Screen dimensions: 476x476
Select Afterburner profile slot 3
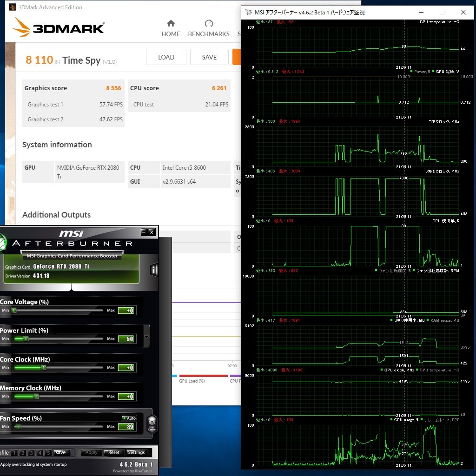tap(31, 453)
